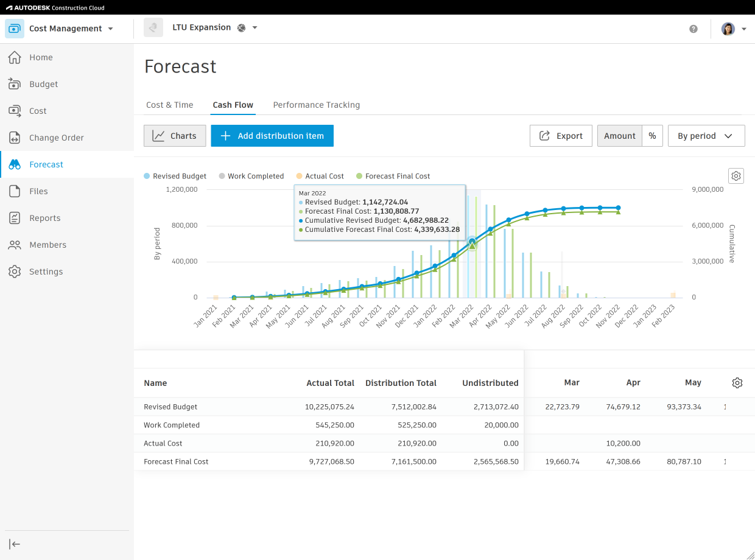Image resolution: width=755 pixels, height=560 pixels.
Task: Toggle the Revised Budget legend swatch
Action: (147, 176)
